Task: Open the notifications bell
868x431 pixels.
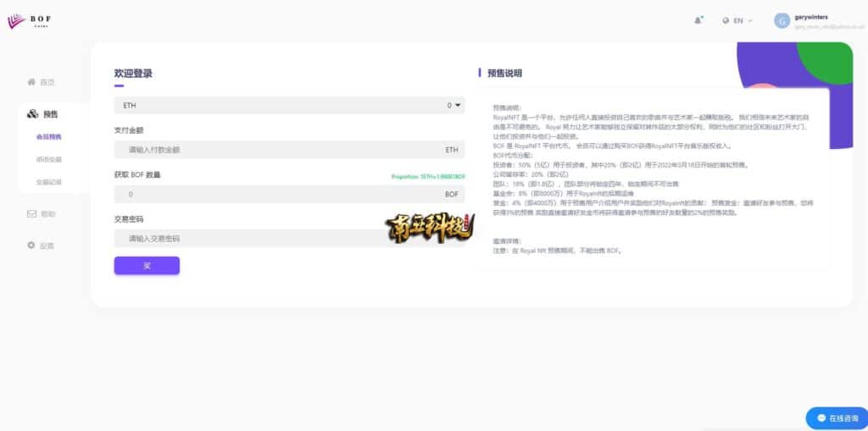Action: tap(698, 20)
